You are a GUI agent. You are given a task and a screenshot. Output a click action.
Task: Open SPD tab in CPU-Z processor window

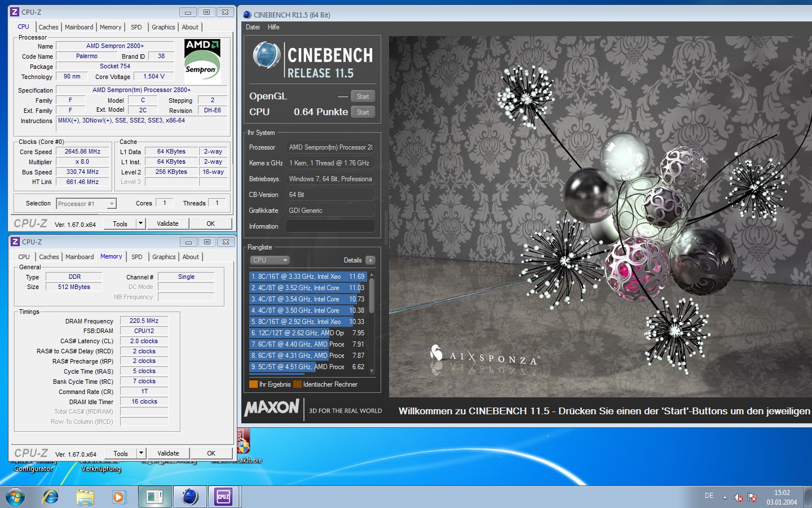[x=136, y=27]
